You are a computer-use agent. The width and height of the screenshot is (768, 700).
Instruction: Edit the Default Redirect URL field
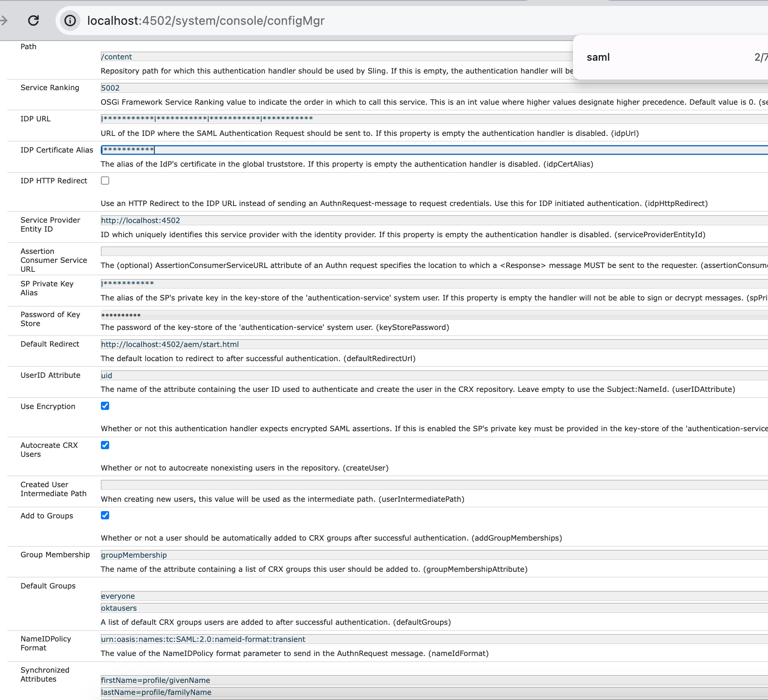434,344
